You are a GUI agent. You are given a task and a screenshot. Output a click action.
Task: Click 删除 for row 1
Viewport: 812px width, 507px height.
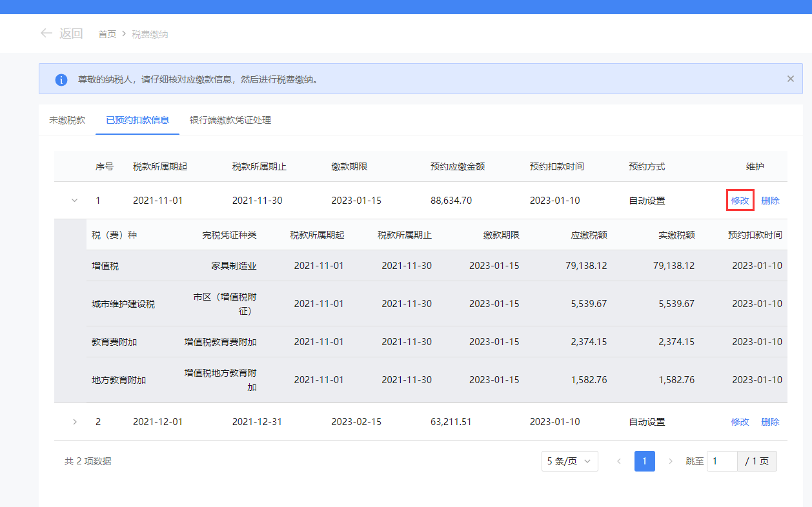click(770, 201)
